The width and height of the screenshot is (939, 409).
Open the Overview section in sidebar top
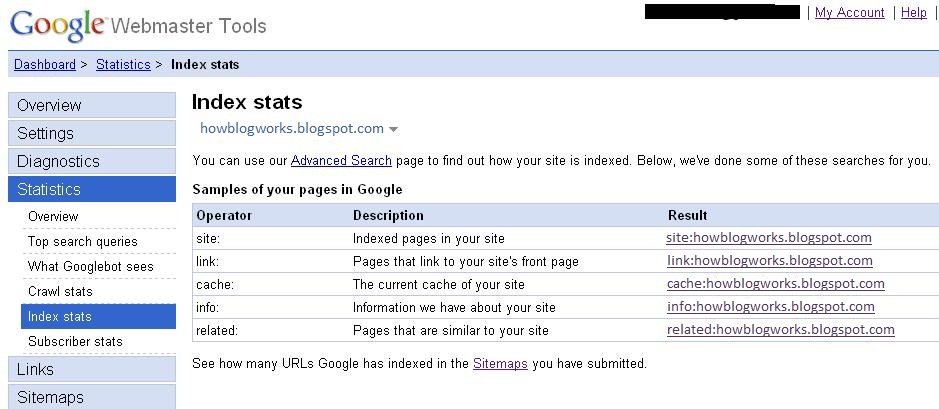[x=92, y=105]
